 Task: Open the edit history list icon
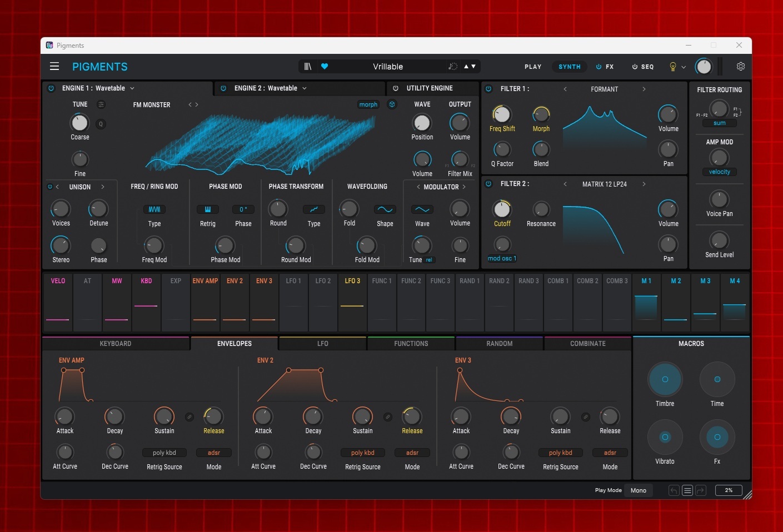coord(687,490)
